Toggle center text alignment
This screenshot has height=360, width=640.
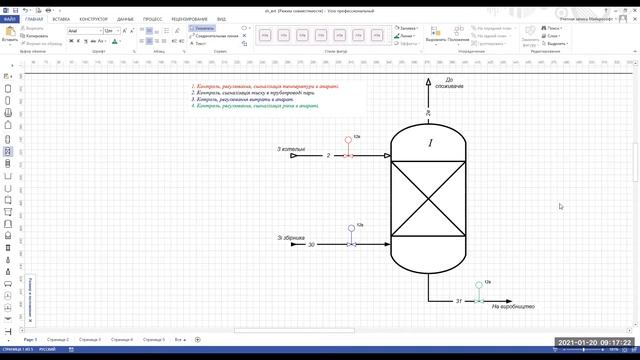click(x=149, y=41)
